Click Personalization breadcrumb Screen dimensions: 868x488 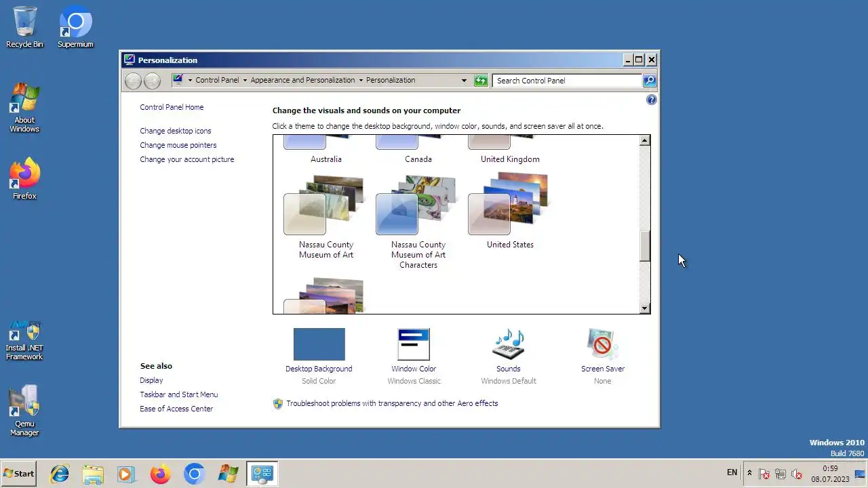(x=391, y=80)
